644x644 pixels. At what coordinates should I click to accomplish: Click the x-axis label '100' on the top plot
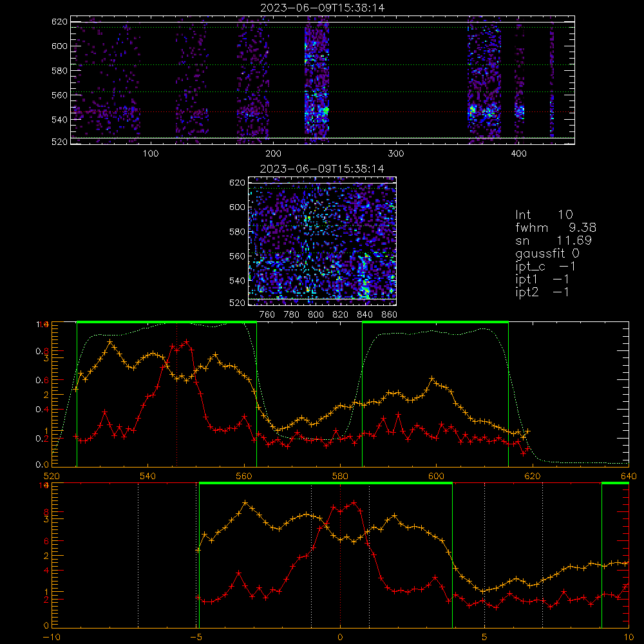pos(151,153)
